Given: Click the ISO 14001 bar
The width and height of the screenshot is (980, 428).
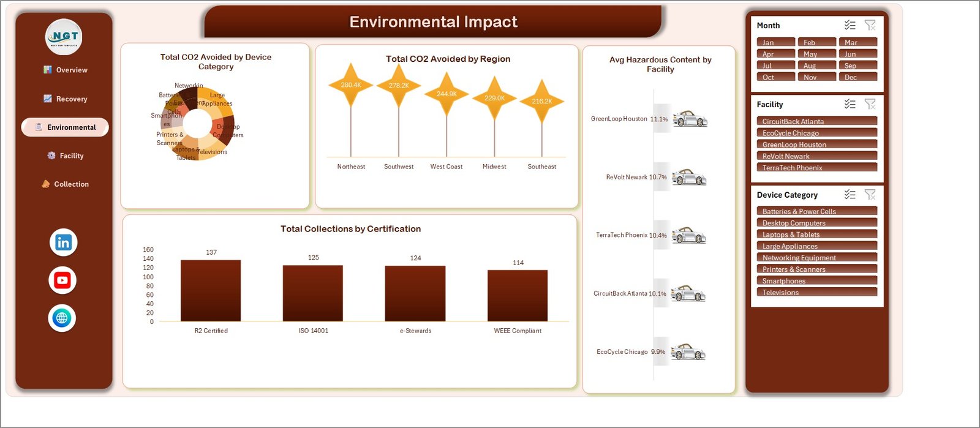Looking at the screenshot, I should coord(313,293).
